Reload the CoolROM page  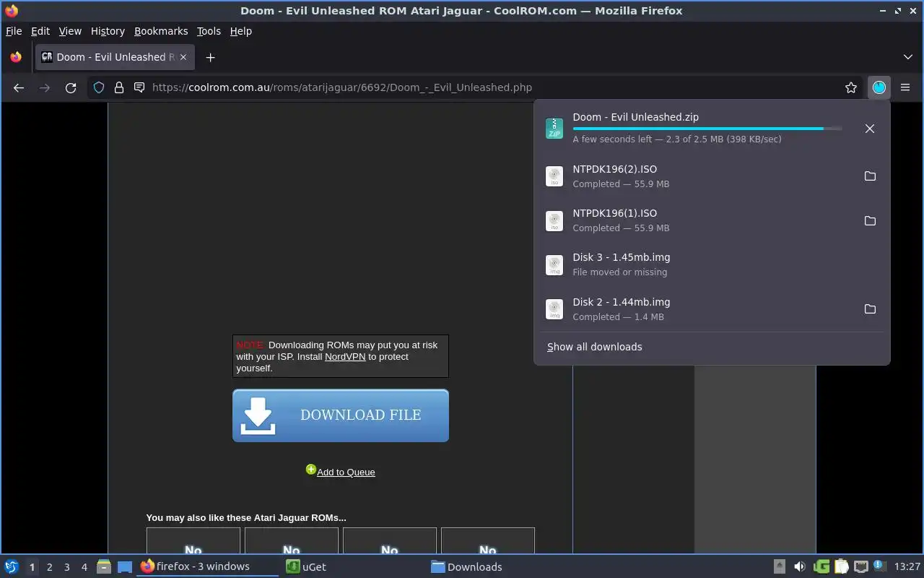point(71,87)
